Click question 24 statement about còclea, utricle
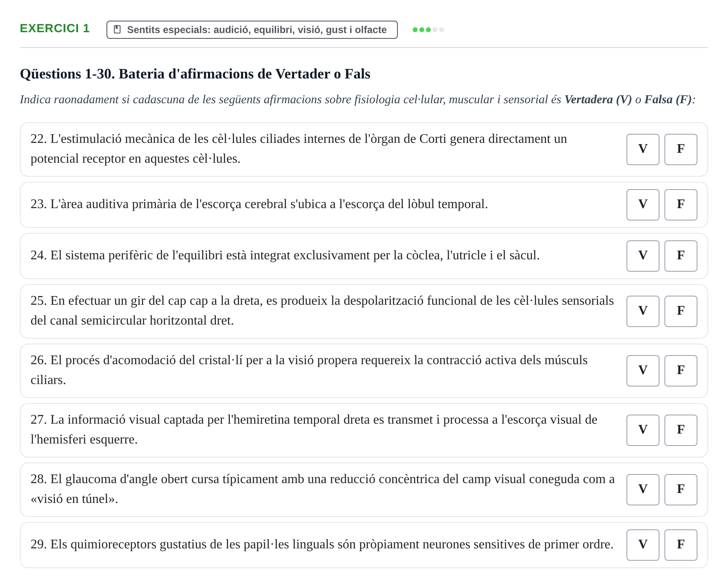 pos(285,255)
